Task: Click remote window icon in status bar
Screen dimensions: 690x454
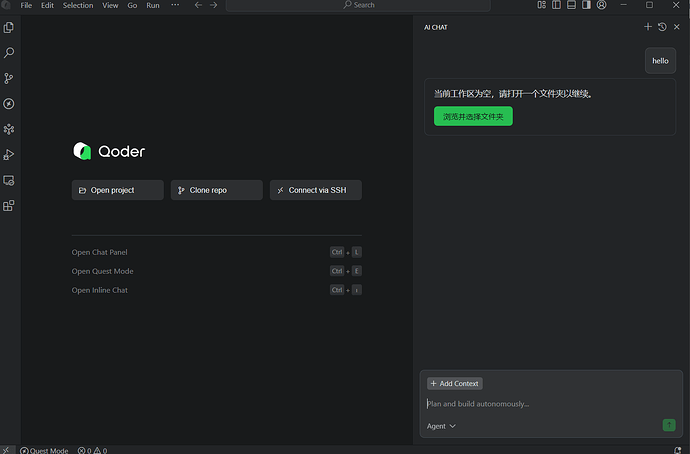Action: click(x=6, y=450)
